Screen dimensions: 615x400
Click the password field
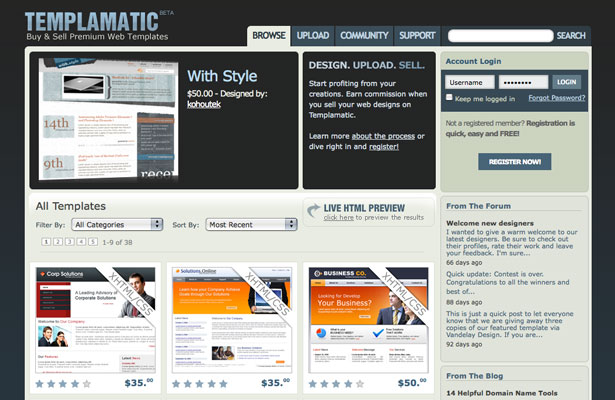pos(523,82)
